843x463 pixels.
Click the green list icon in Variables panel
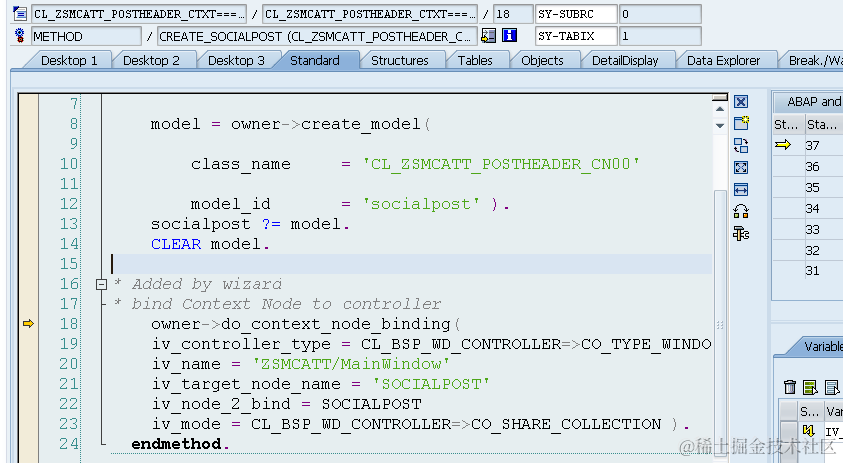[810, 387]
